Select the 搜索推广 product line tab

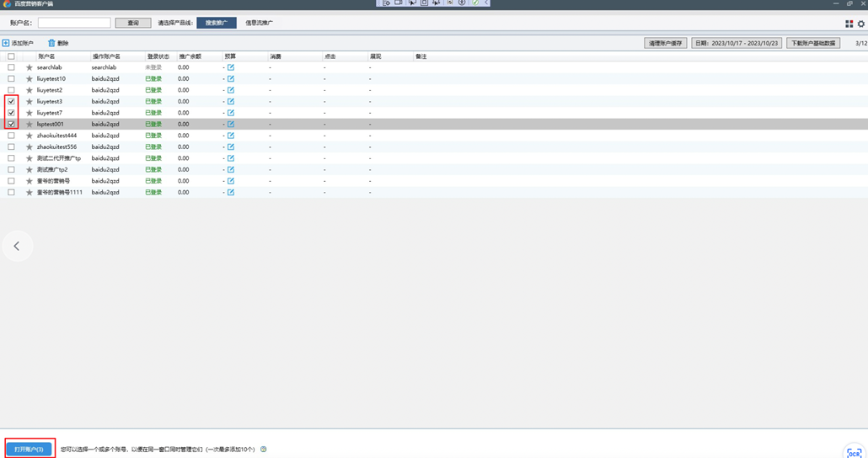tap(216, 23)
